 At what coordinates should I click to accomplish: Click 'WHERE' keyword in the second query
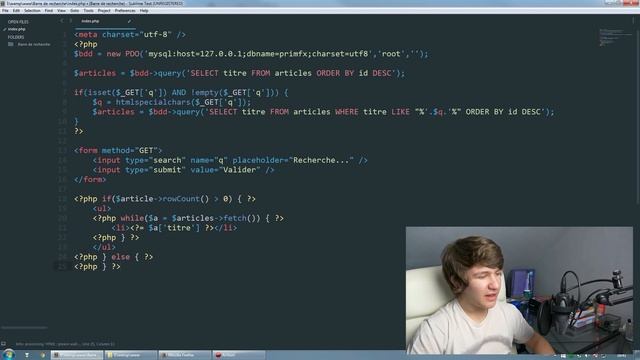347,112
